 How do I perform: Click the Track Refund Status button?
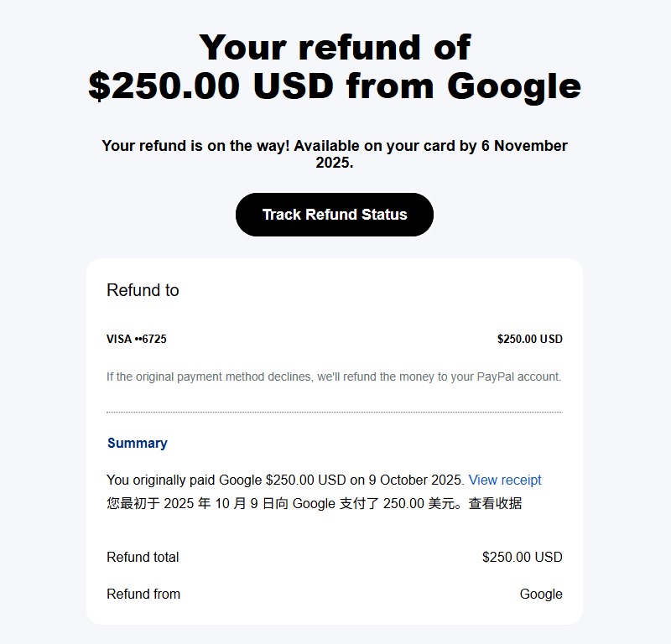coord(334,215)
